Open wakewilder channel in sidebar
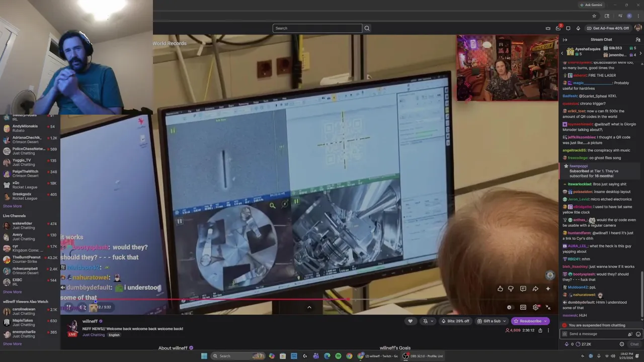 pyautogui.click(x=29, y=225)
